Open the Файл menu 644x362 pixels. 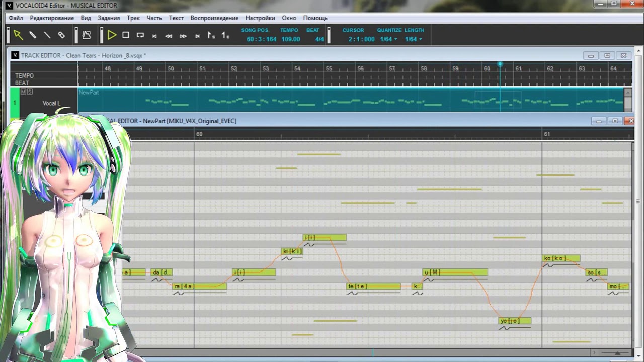pyautogui.click(x=16, y=18)
